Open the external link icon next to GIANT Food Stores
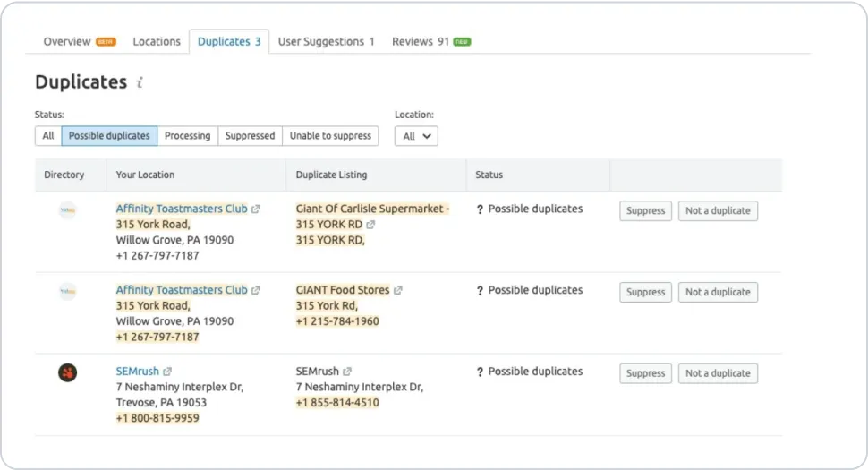This screenshot has height=470, width=868. [397, 291]
